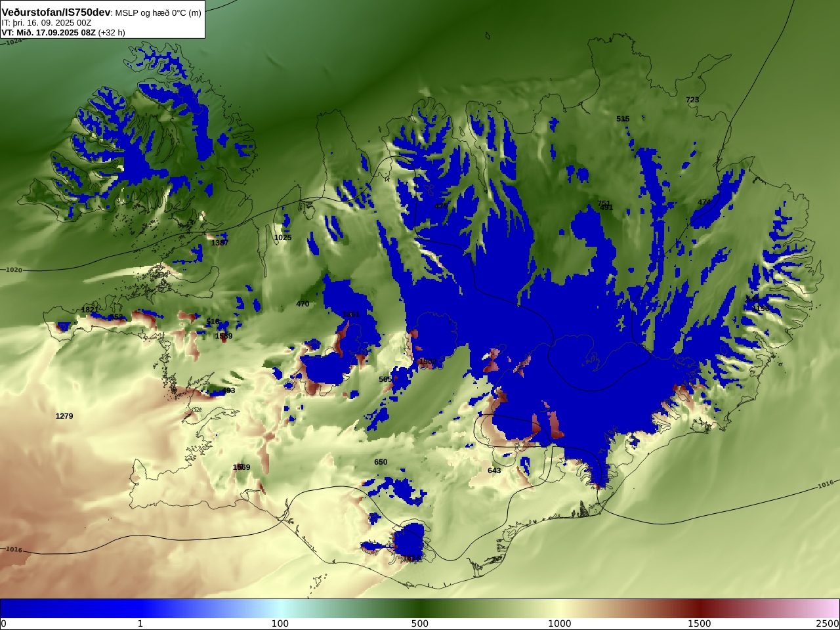840x630 pixels.
Task: Click the 'MSLP og hæð 0°C (m)' caption
Action: coord(159,12)
